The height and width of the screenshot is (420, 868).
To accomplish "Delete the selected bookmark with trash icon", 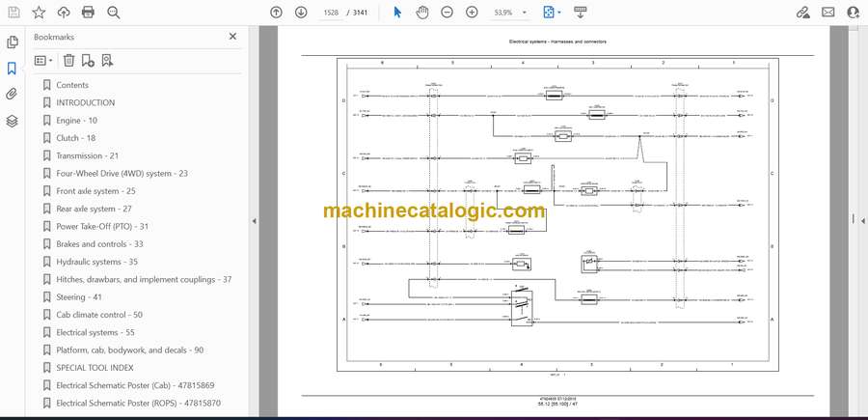I will point(68,61).
